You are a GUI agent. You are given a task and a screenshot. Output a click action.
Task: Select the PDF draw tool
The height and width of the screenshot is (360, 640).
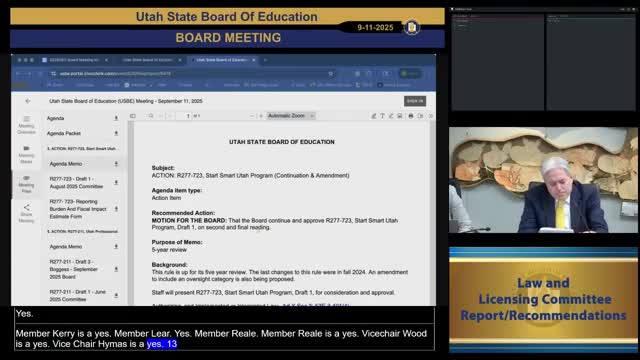pos(391,116)
